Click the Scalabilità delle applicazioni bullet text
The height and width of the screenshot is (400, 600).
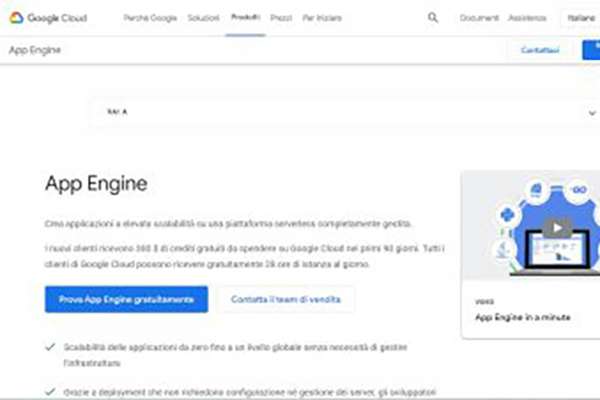click(235, 355)
